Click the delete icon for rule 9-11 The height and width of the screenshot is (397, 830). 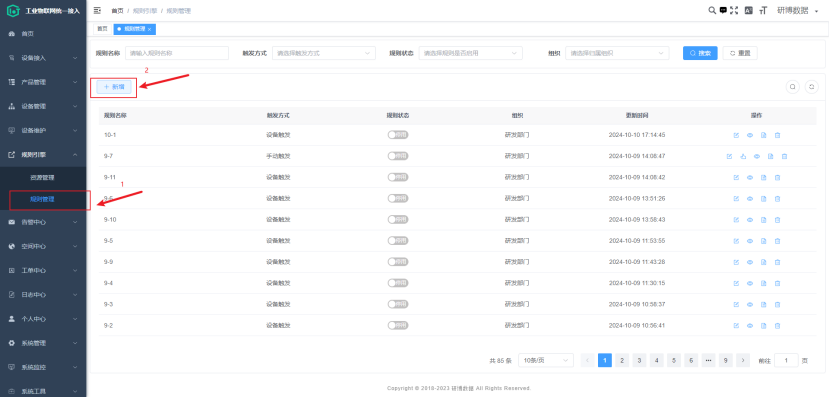(778, 177)
